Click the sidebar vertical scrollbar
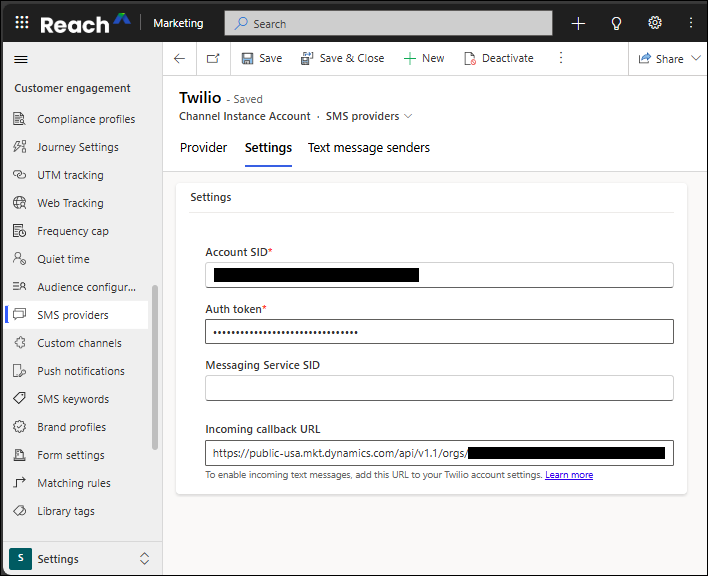Viewport: 708px width, 576px height. point(155,370)
